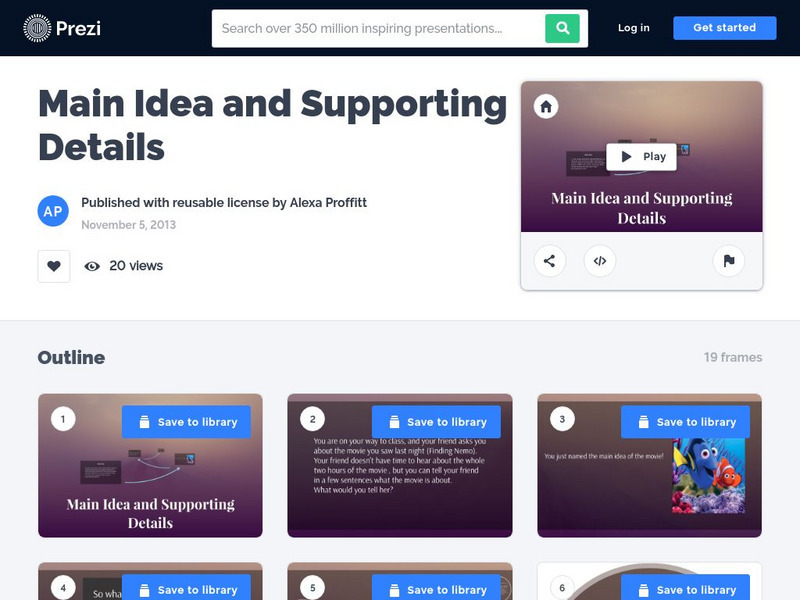Screen dimensions: 800x600
Task: Click the Get started button
Action: [x=724, y=28]
